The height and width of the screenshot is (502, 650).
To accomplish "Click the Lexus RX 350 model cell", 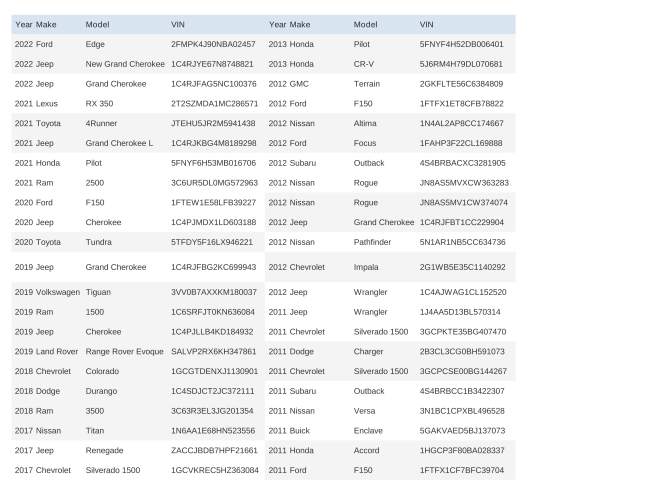I will coord(100,103).
